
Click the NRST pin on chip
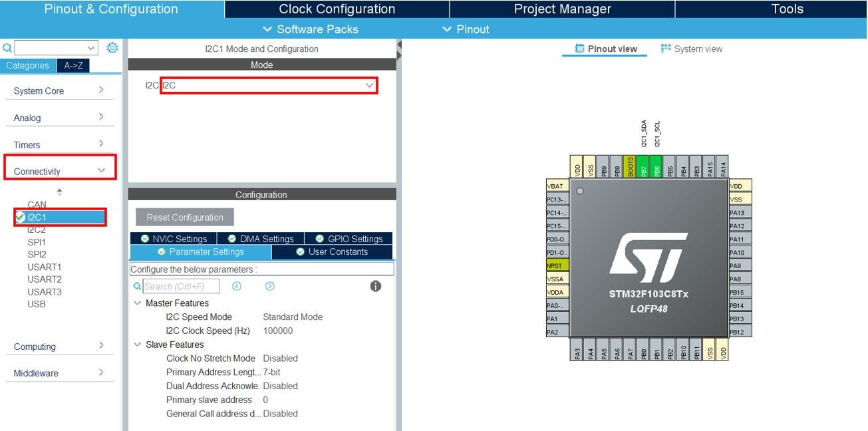pos(557,265)
